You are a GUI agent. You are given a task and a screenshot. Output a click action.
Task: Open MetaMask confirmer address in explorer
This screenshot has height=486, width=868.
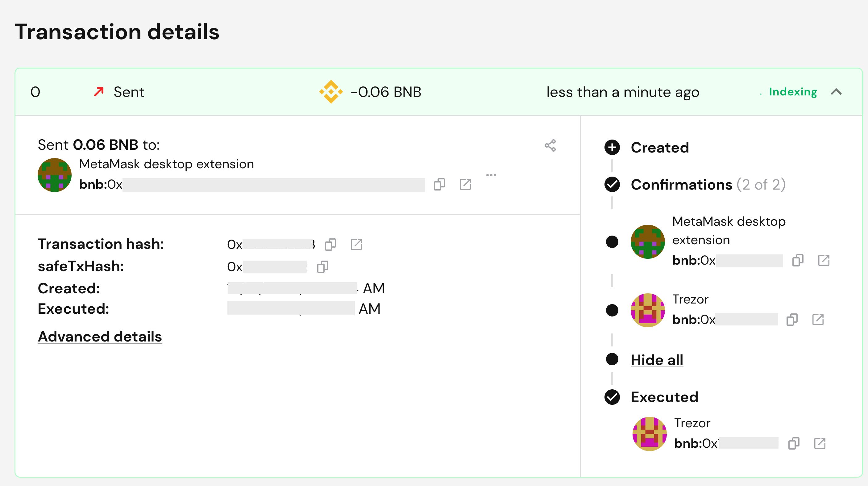[824, 260]
